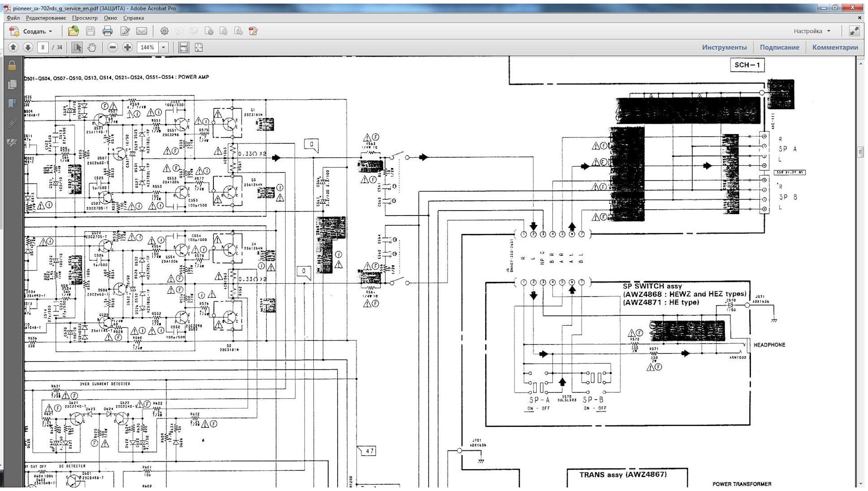Open the Подписание pane
The image size is (868, 491).
point(779,47)
